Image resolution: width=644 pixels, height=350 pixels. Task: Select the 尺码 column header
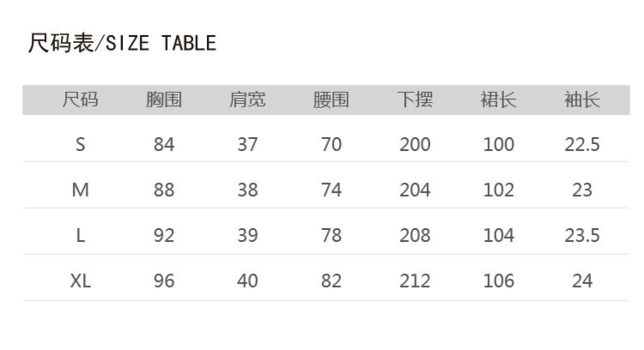pos(80,100)
